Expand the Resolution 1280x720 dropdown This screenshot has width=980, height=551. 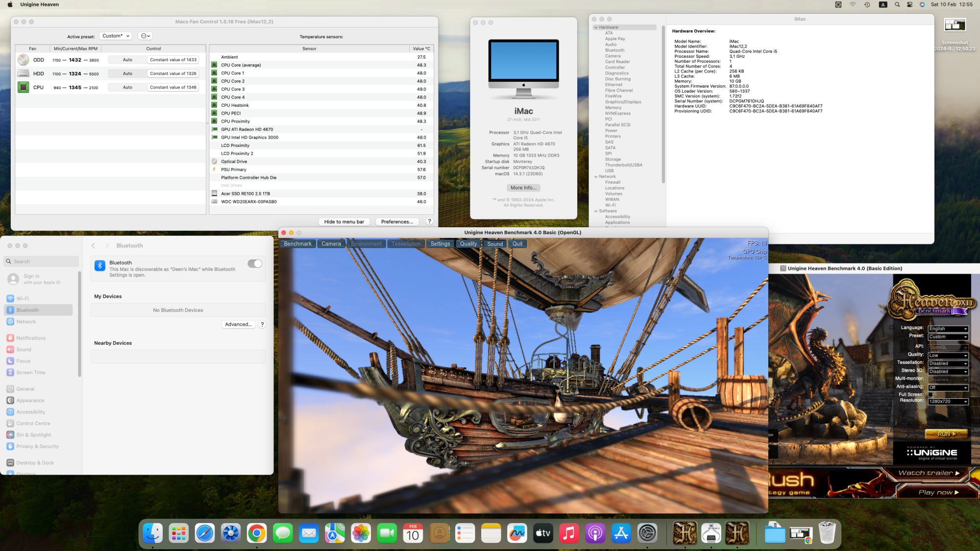tap(948, 402)
